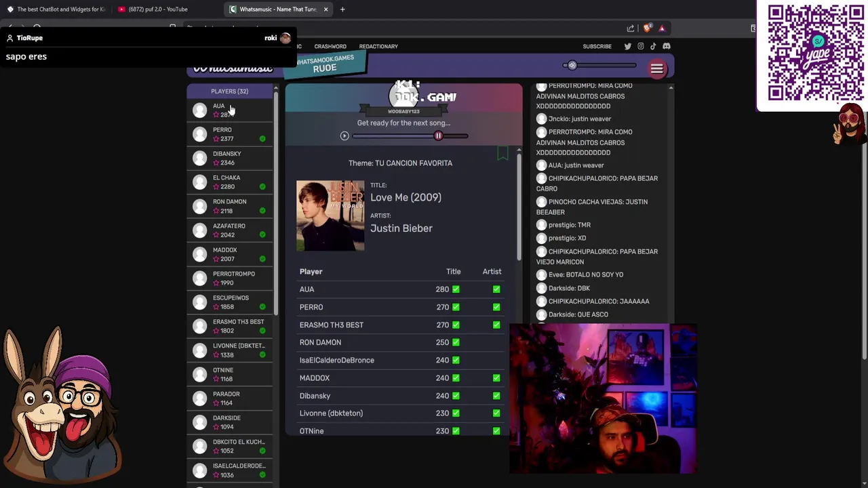Click RON DAMON's title checkmark
868x488 pixels.
pos(456,342)
